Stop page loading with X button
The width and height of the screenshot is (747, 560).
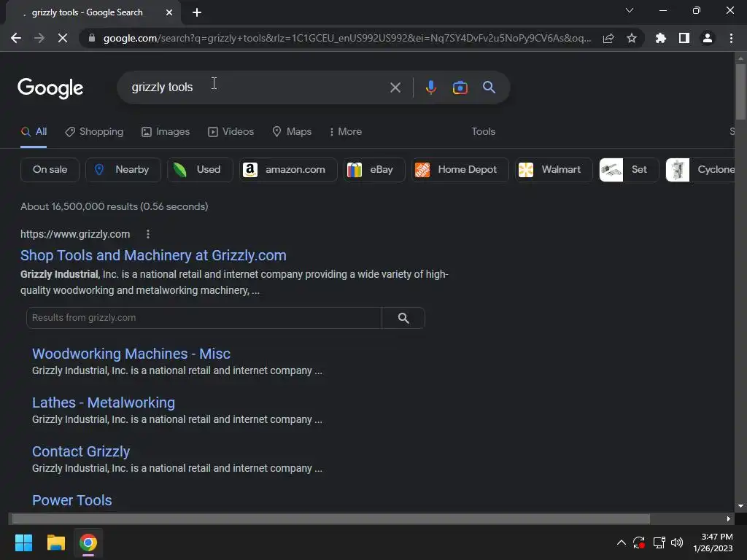[x=63, y=38]
